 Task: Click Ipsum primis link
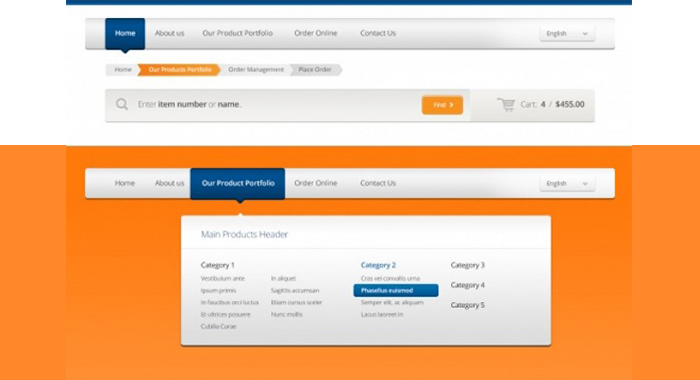click(x=218, y=290)
